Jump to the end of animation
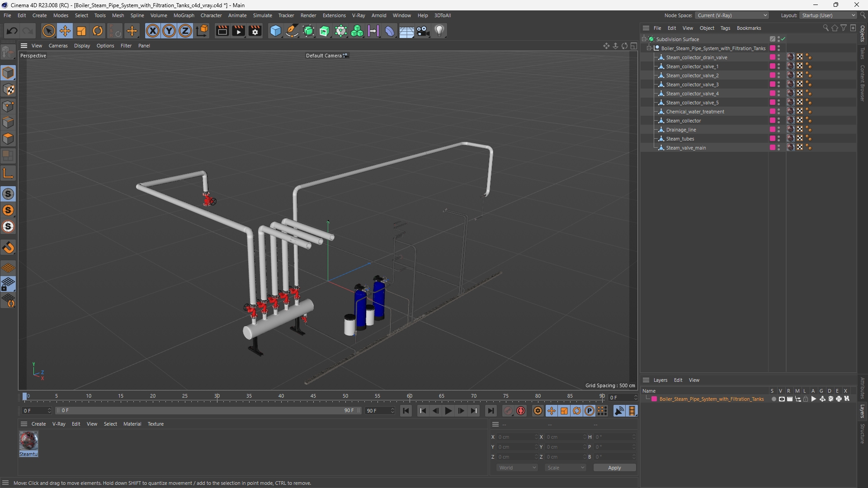The image size is (868, 488). (x=491, y=411)
